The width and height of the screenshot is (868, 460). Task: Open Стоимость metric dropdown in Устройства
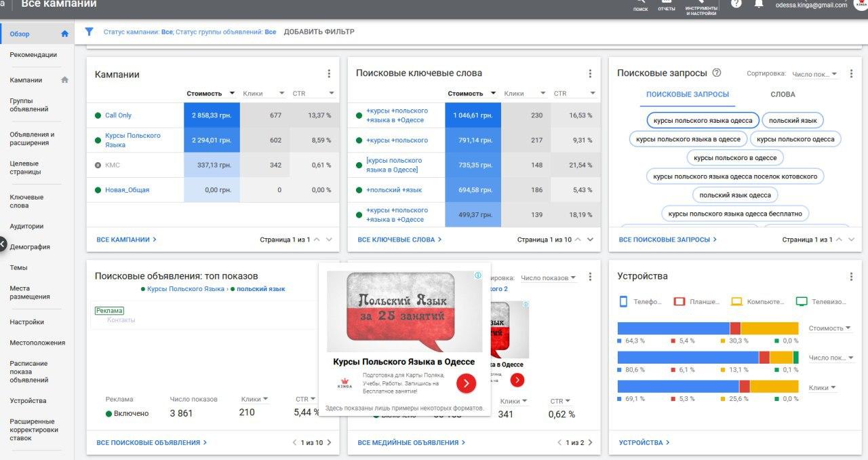point(830,328)
